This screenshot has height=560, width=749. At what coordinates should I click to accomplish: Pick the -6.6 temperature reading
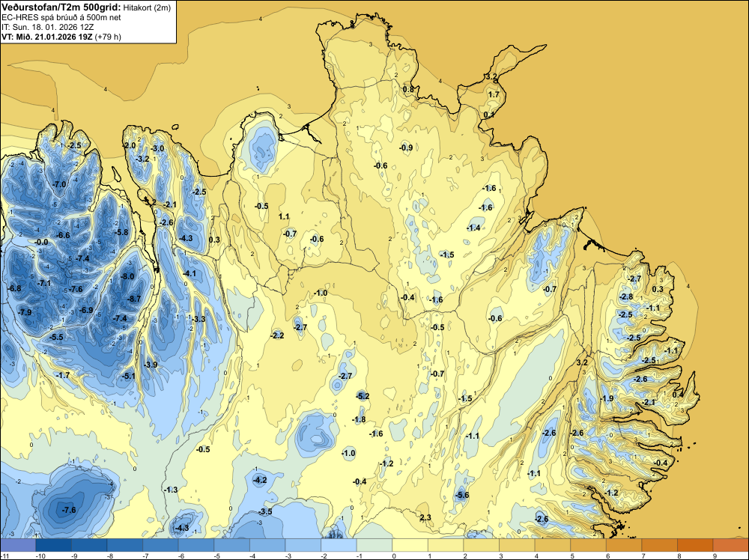[x=63, y=235]
